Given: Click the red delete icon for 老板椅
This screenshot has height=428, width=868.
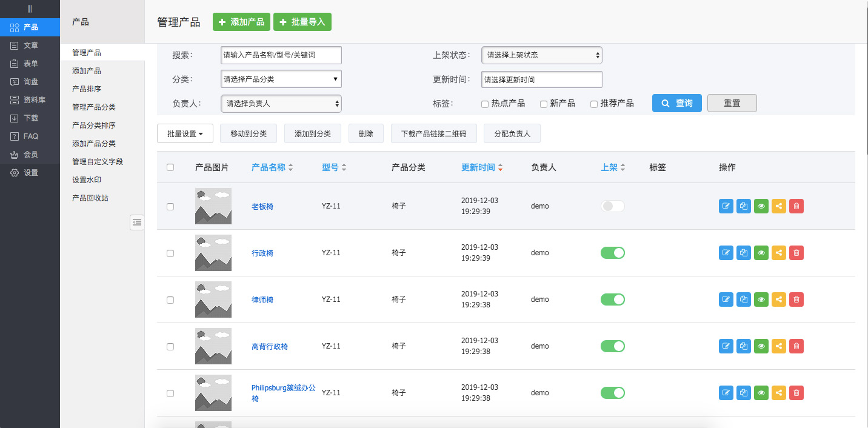Looking at the screenshot, I should [796, 206].
